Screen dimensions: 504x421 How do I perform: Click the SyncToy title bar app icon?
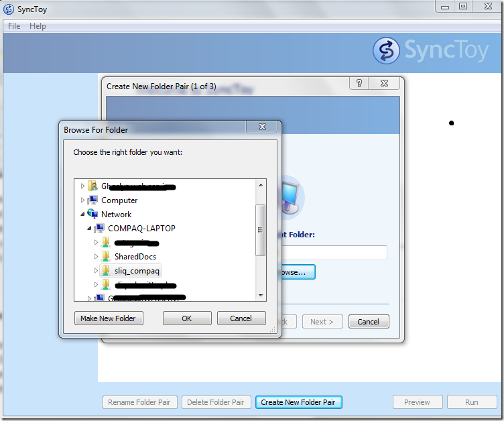(8, 9)
